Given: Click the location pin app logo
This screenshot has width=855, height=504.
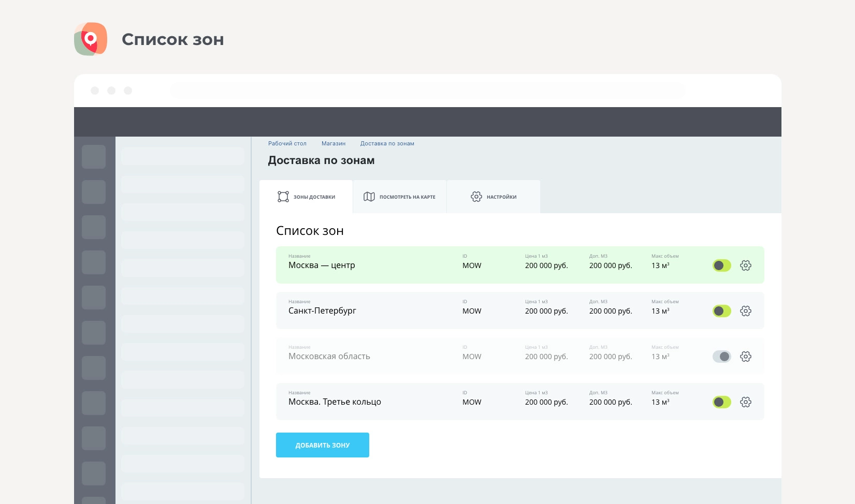Looking at the screenshot, I should click(91, 39).
